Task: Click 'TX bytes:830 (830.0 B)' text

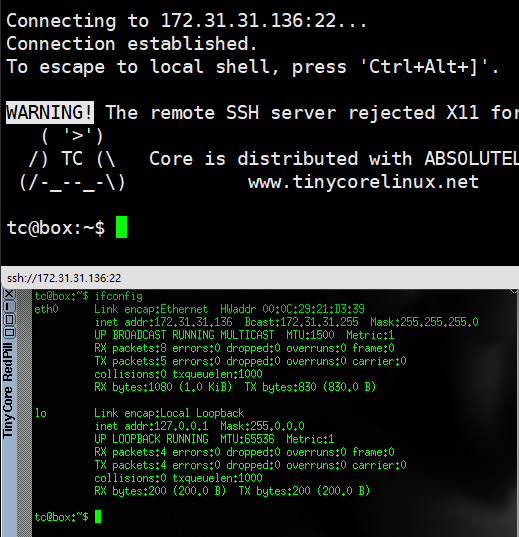Action: pyautogui.click(x=310, y=387)
